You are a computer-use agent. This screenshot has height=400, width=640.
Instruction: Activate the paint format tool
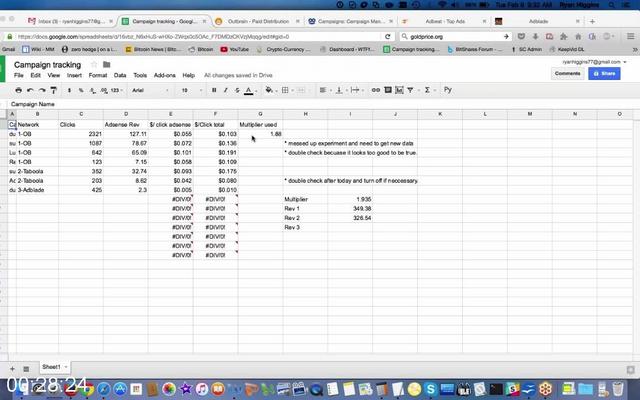tap(53, 90)
